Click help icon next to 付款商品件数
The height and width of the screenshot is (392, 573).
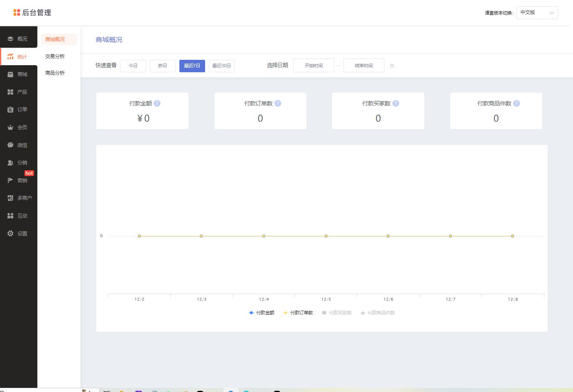[x=517, y=103]
